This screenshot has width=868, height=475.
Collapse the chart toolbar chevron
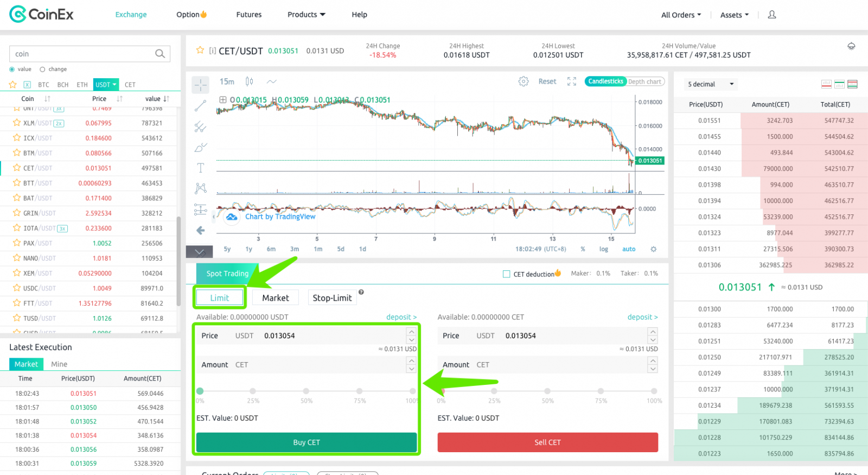(x=200, y=251)
